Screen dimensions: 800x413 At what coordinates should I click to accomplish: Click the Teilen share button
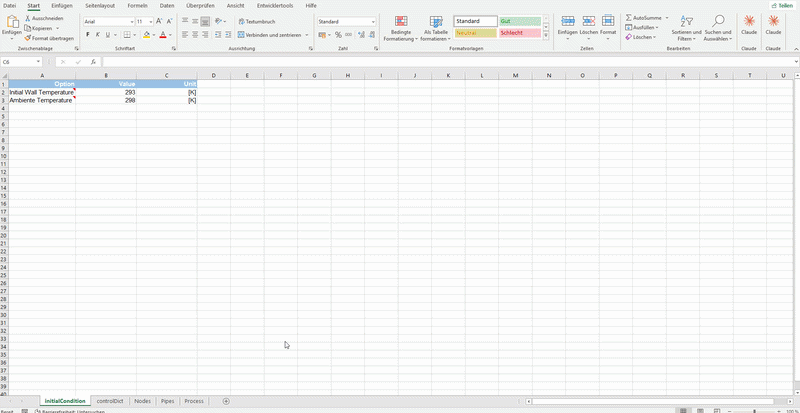[783, 5]
